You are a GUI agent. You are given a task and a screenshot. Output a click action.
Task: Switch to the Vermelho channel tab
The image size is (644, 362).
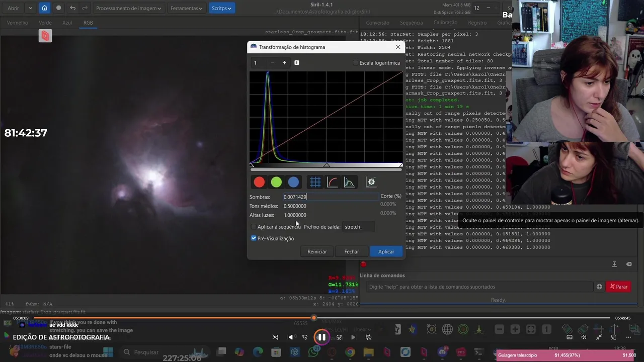pyautogui.click(x=18, y=23)
